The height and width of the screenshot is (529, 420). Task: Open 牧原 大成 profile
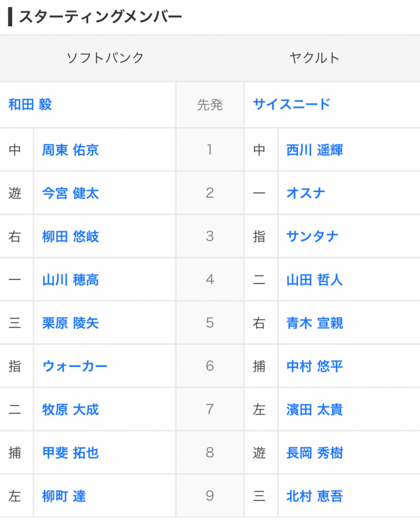pyautogui.click(x=70, y=410)
